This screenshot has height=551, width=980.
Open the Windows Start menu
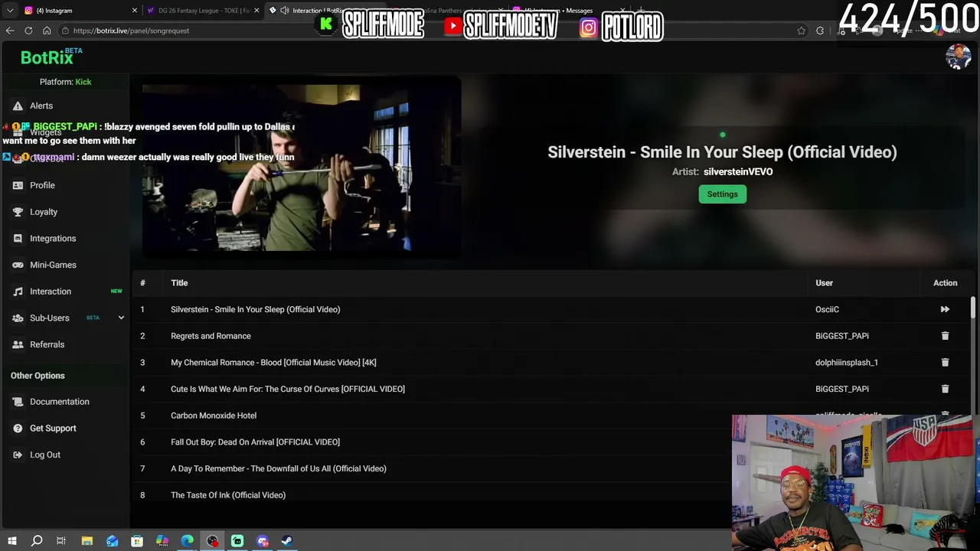pos(11,541)
